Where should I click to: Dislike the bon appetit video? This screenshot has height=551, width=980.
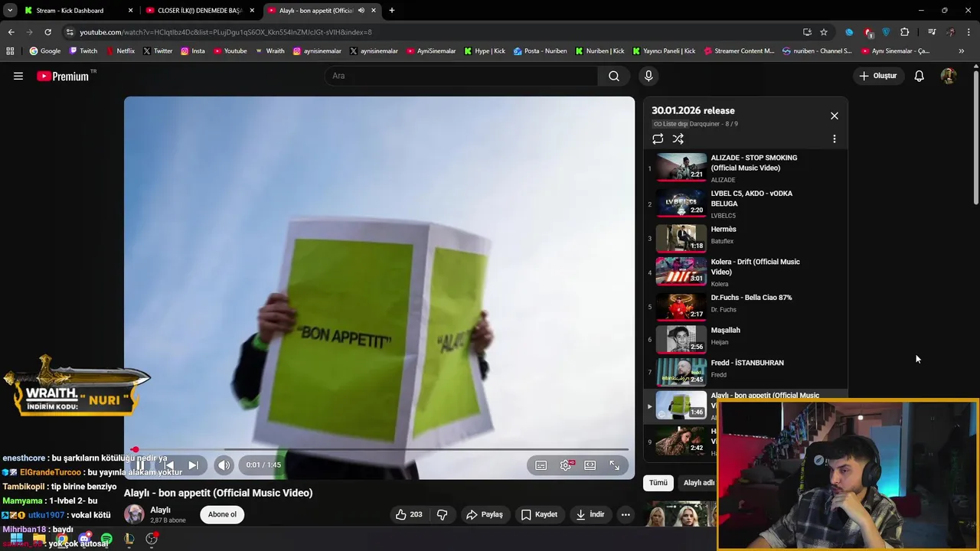(442, 514)
